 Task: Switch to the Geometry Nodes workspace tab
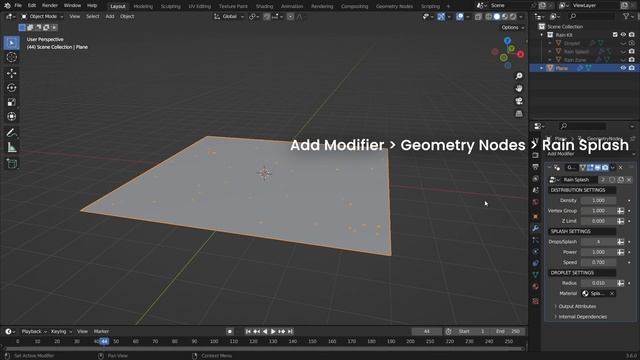pos(394,6)
